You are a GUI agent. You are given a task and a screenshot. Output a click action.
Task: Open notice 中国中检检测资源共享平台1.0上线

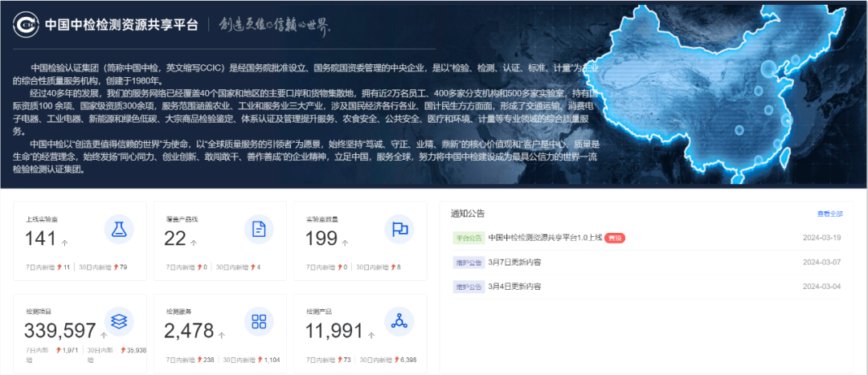545,238
